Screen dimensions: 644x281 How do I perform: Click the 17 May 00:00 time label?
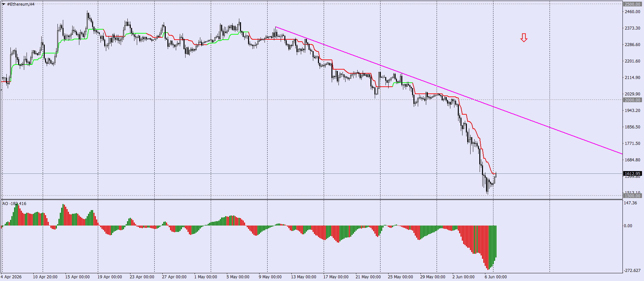[x=336, y=277]
